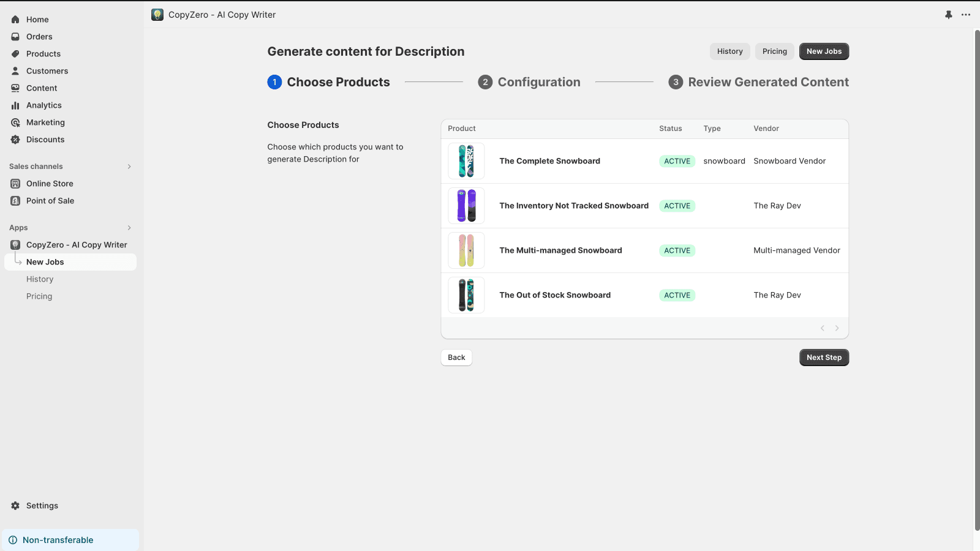
Task: Open the History tab in the header
Action: point(729,51)
